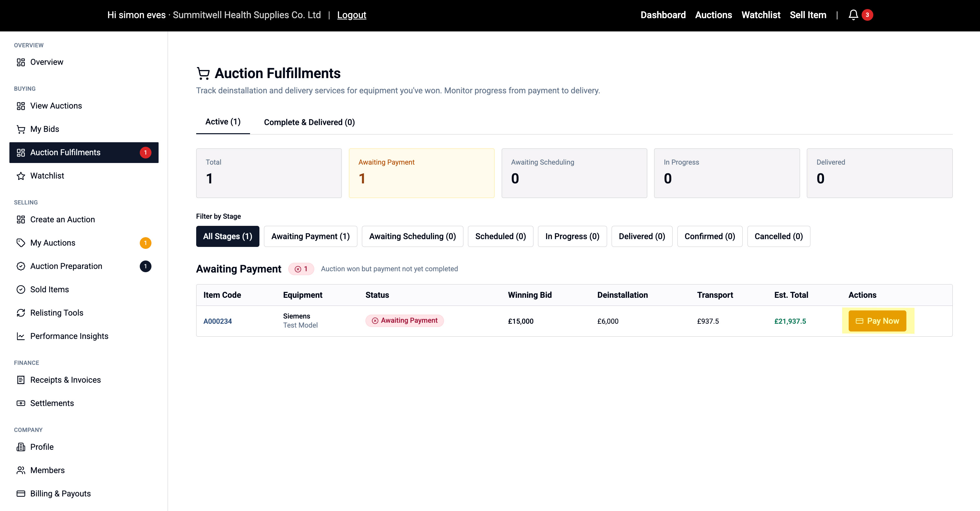Click the Awaiting Payment summary card
The height and width of the screenshot is (511, 980).
pyautogui.click(x=421, y=173)
